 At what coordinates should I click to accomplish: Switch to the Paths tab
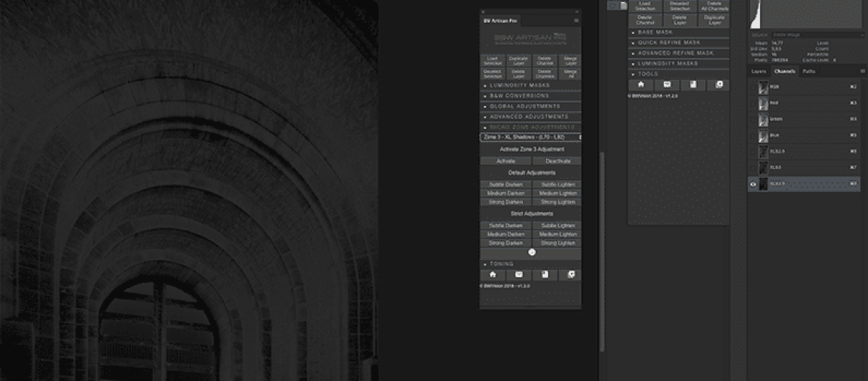pos(809,72)
